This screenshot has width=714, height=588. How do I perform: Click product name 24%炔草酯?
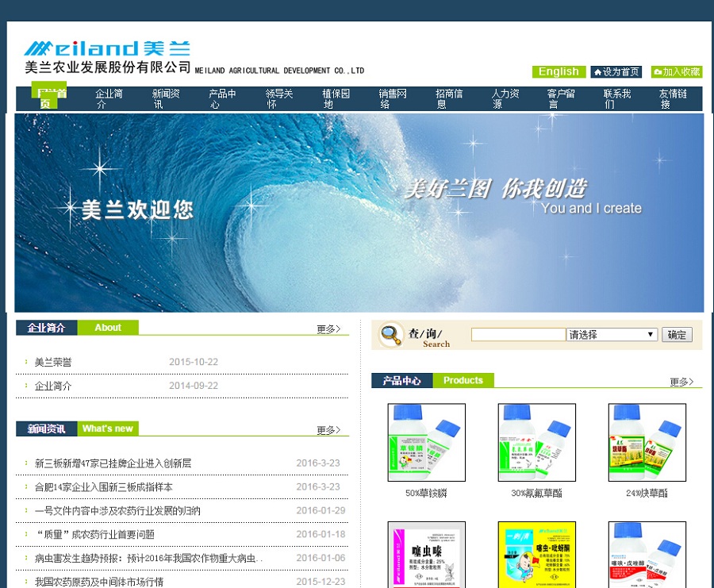tap(647, 493)
